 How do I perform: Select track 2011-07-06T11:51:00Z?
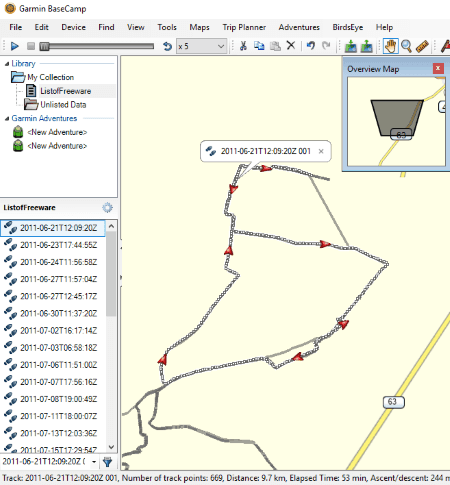(x=53, y=365)
